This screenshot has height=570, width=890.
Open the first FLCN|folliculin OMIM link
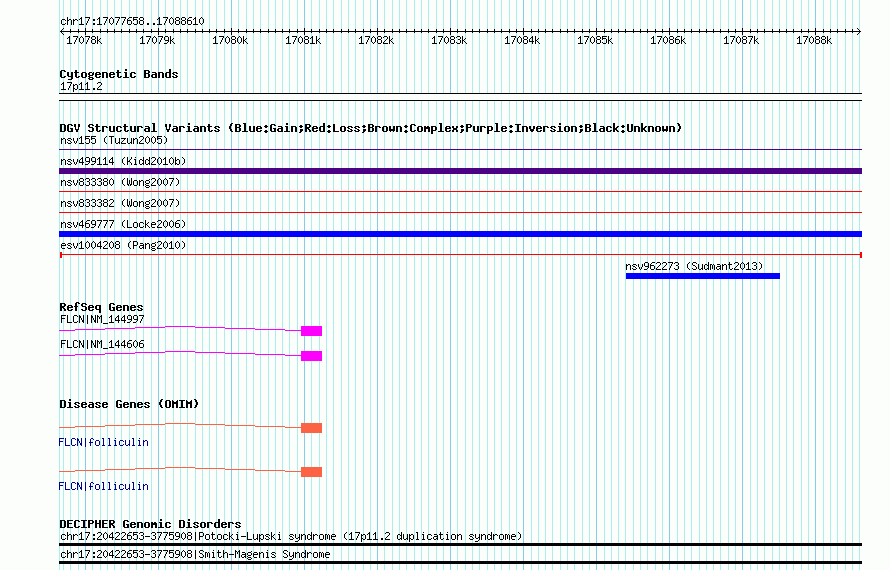(103, 442)
